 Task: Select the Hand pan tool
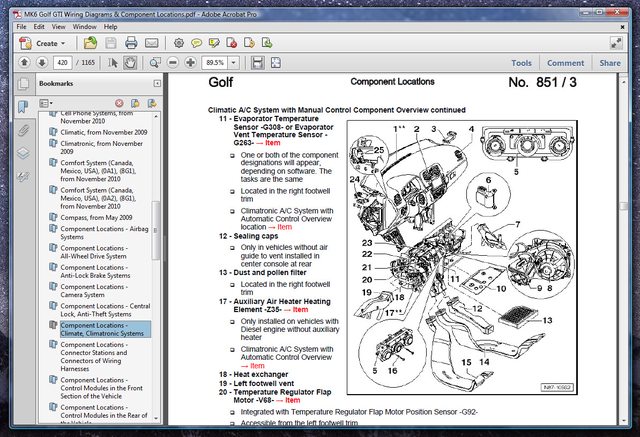click(x=131, y=63)
